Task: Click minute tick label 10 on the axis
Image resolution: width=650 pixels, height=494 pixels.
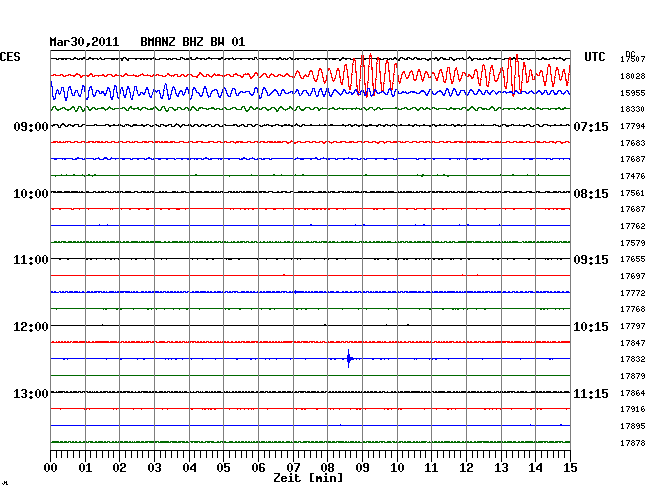Action: pyautogui.click(x=397, y=468)
